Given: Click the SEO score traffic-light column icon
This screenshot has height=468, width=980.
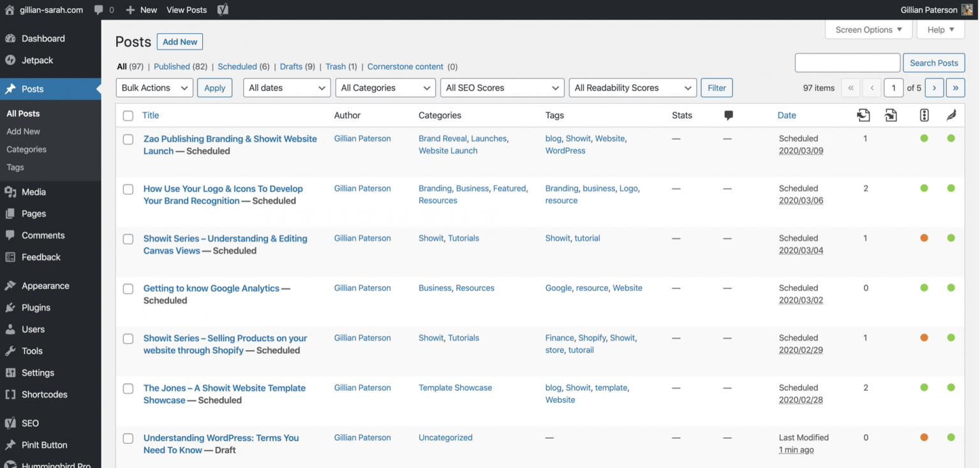Looking at the screenshot, I should point(924,115).
